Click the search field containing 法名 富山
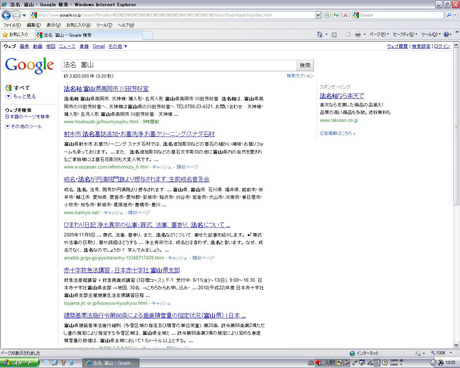The height and width of the screenshot is (368, 460). (179, 65)
